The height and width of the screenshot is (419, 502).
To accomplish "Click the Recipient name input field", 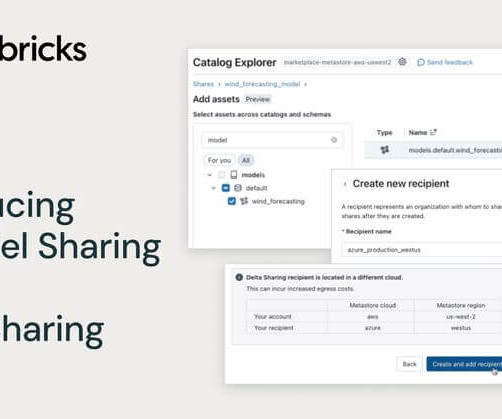I will tap(422, 250).
